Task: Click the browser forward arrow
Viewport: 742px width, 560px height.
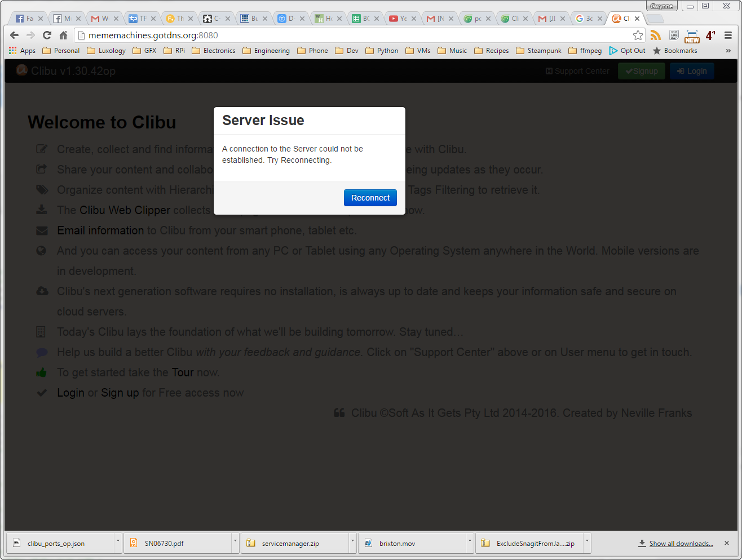Action: [x=30, y=35]
